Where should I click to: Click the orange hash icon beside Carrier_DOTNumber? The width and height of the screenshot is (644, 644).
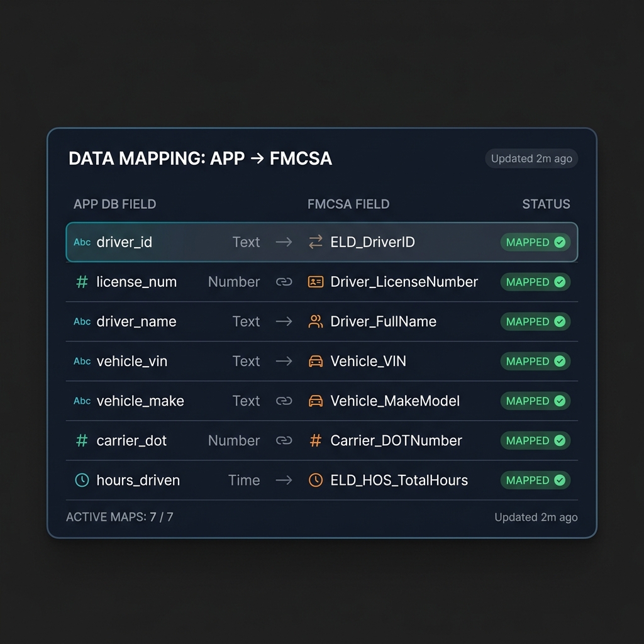pyautogui.click(x=316, y=440)
